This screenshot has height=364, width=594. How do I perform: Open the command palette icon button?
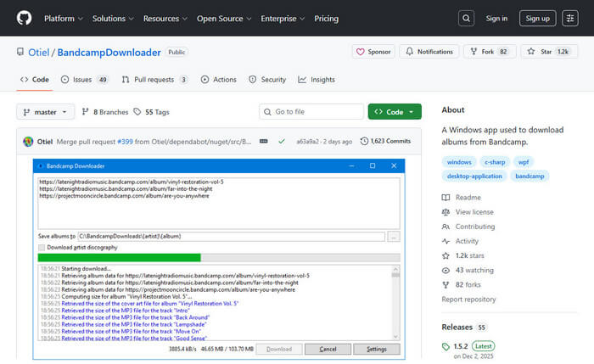[569, 18]
